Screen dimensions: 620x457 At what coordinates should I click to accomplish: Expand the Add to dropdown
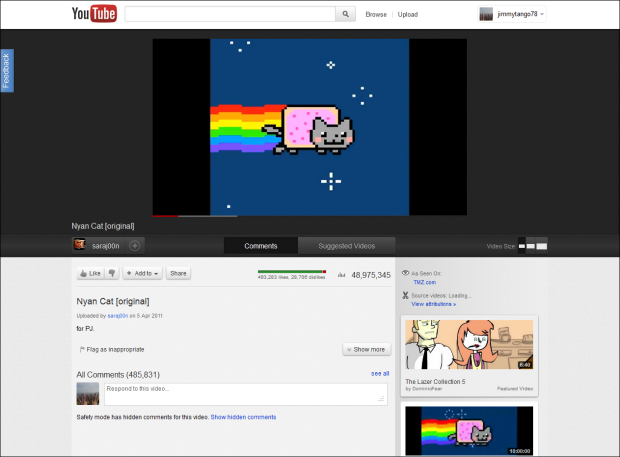142,273
